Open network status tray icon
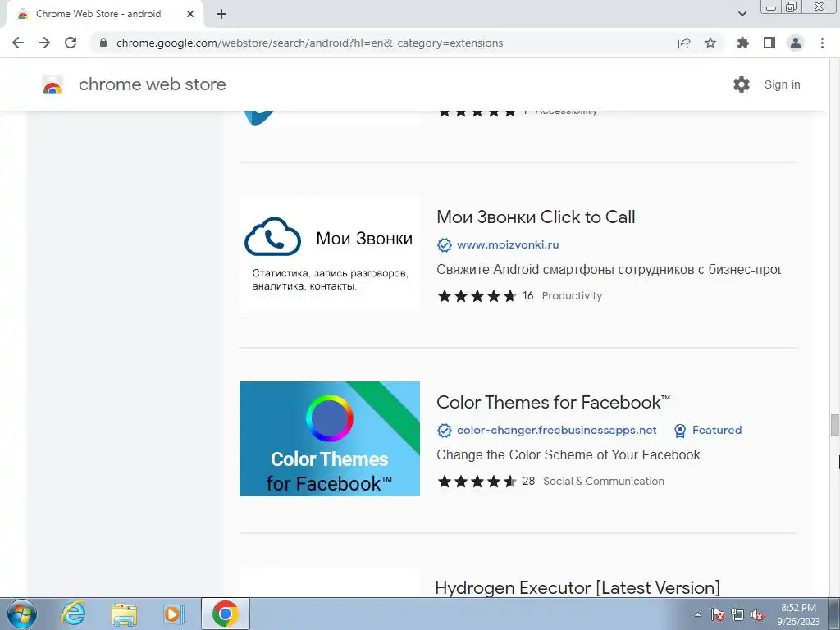The width and height of the screenshot is (840, 630). [x=737, y=614]
